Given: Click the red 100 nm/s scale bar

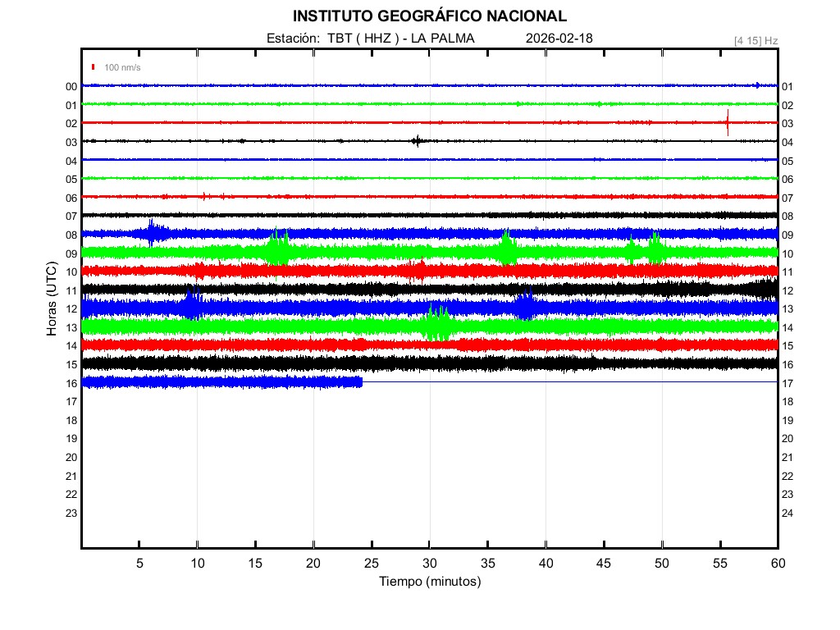Looking at the screenshot, I should click(x=94, y=67).
